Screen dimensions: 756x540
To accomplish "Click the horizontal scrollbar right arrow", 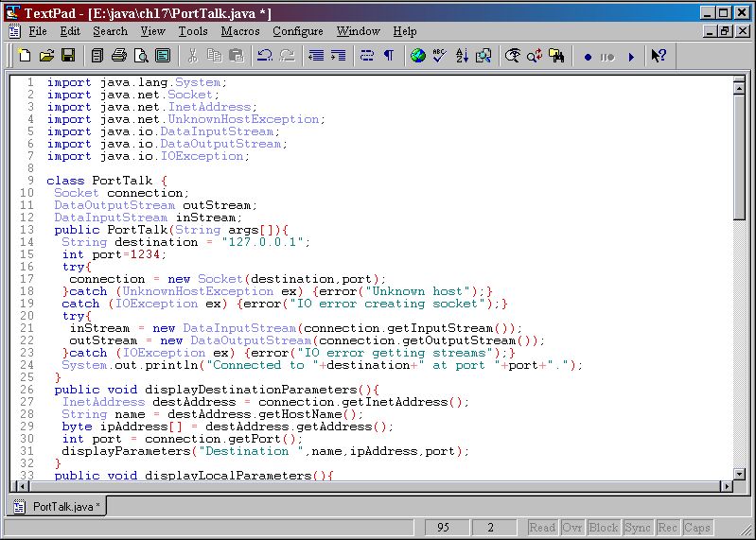I will click(727, 486).
